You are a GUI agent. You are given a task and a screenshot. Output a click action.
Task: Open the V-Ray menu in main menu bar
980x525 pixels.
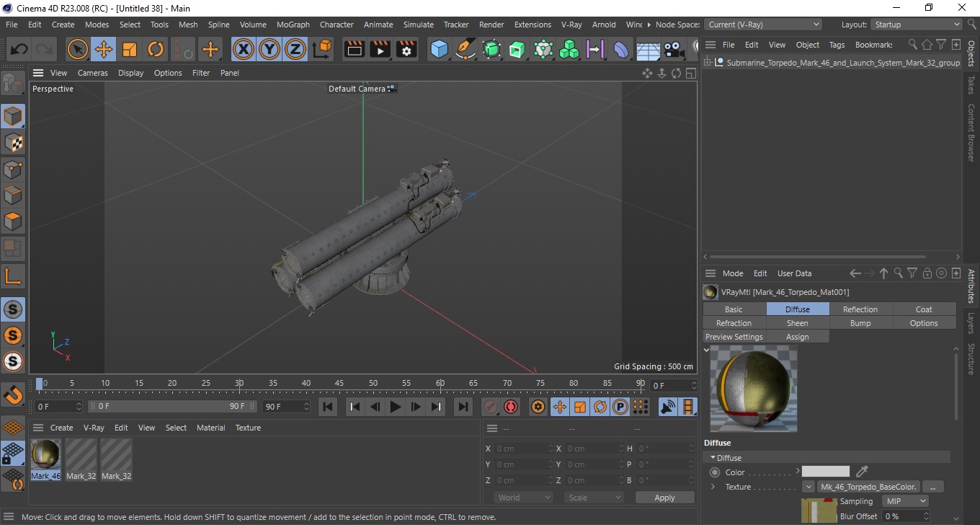[571, 25]
